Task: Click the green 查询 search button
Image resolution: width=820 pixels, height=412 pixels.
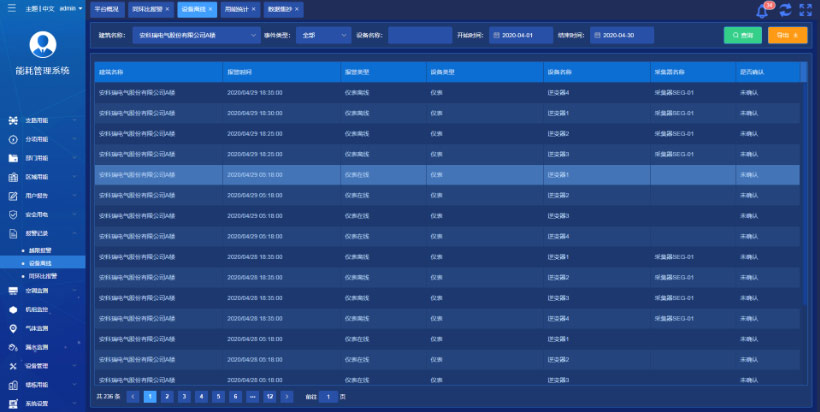Action: [742, 35]
